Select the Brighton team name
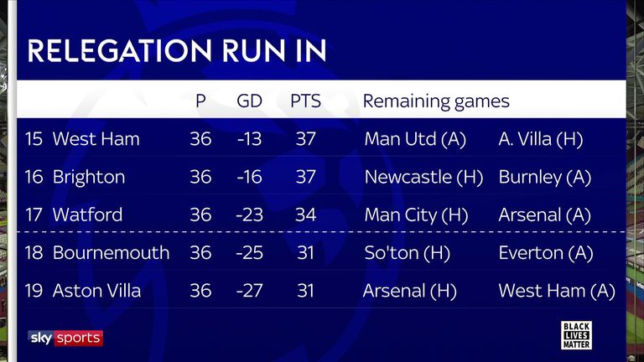Image resolution: width=644 pixels, height=362 pixels. (x=89, y=177)
